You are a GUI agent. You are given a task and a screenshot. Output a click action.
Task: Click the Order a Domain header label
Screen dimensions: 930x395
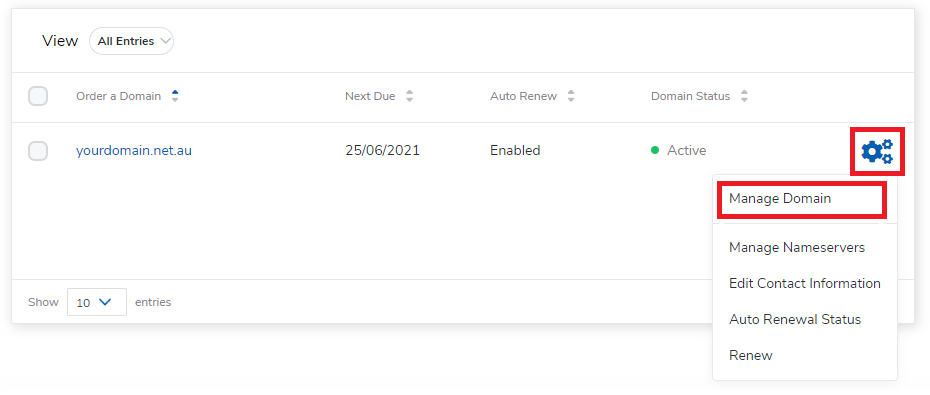(x=118, y=96)
